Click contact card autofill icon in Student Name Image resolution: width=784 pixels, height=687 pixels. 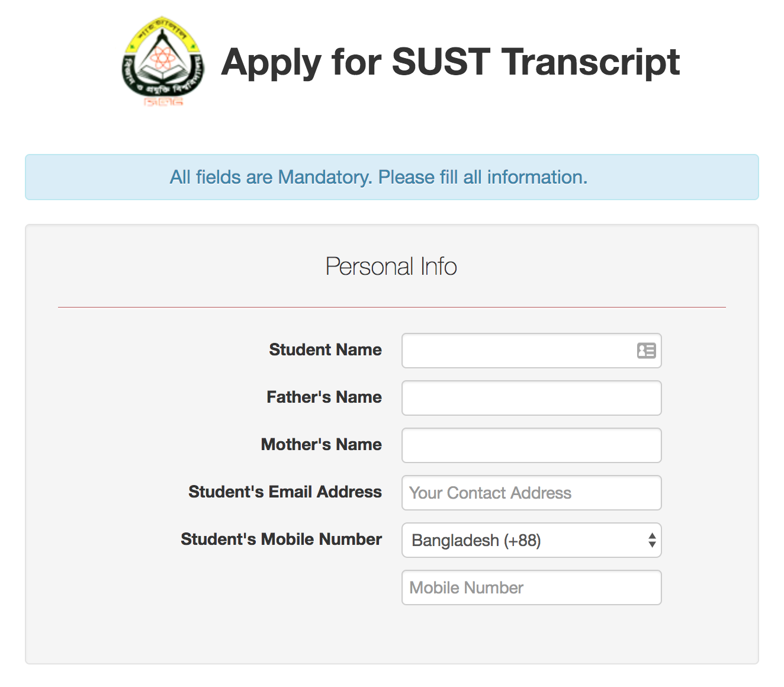646,351
